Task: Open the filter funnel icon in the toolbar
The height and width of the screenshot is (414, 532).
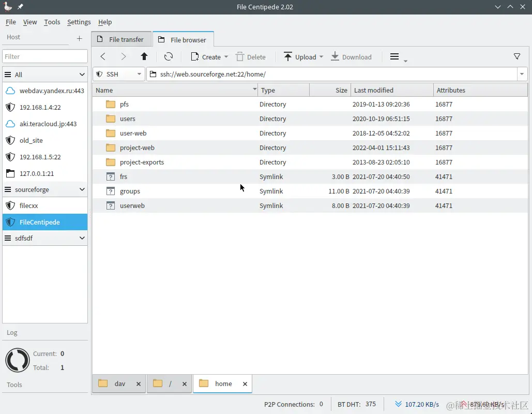Action: click(x=516, y=56)
